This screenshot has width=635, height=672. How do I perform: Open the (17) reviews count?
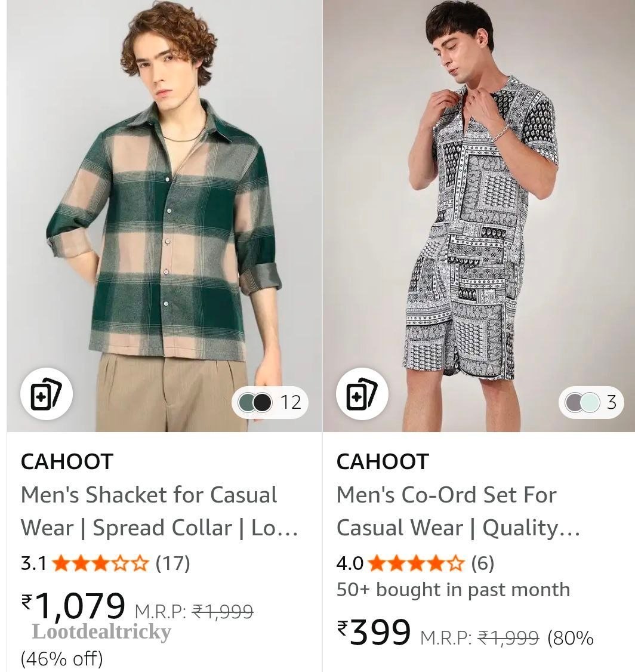point(172,563)
